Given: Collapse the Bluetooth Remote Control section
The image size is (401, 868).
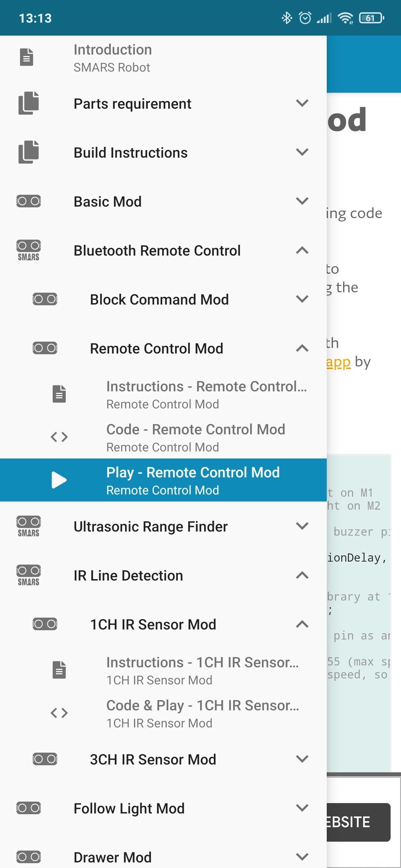Looking at the screenshot, I should pyautogui.click(x=302, y=250).
